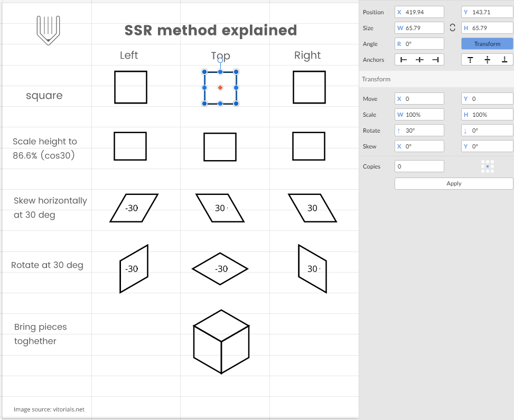Click the Position Y field

pyautogui.click(x=487, y=12)
